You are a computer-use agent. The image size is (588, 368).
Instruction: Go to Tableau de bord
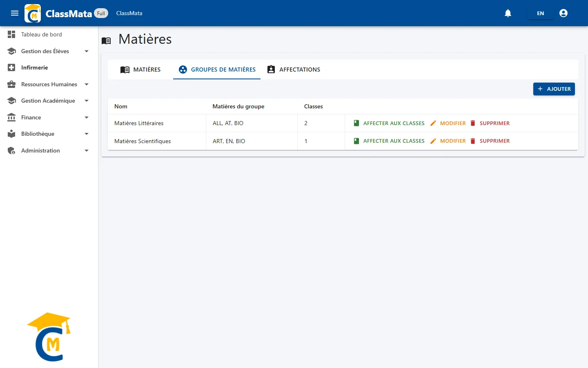[49, 34]
